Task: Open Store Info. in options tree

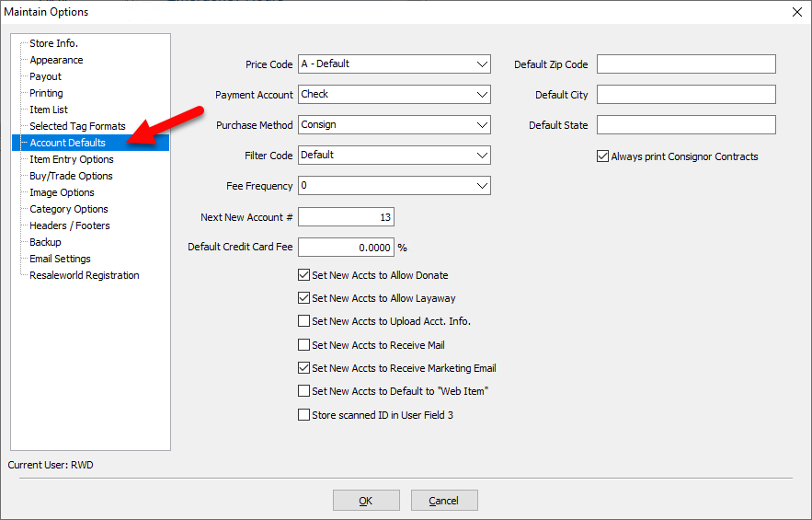Action: coord(53,43)
